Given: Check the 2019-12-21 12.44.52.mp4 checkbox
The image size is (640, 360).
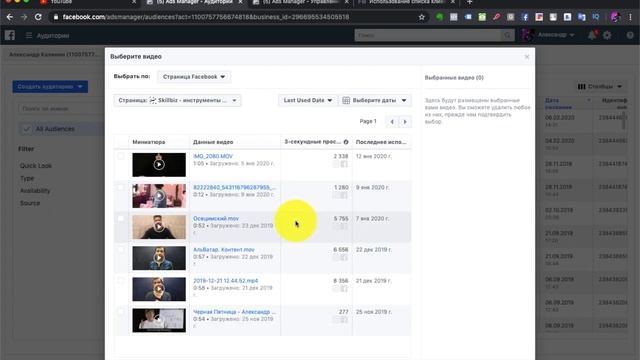Looking at the screenshot, I should (x=121, y=280).
